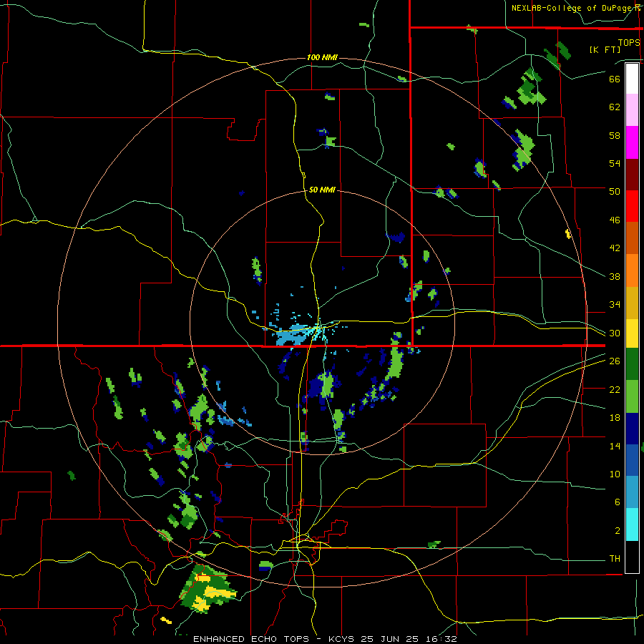This screenshot has width=644, height=644.
Task: Click the "38" legend value
Action: (615, 276)
